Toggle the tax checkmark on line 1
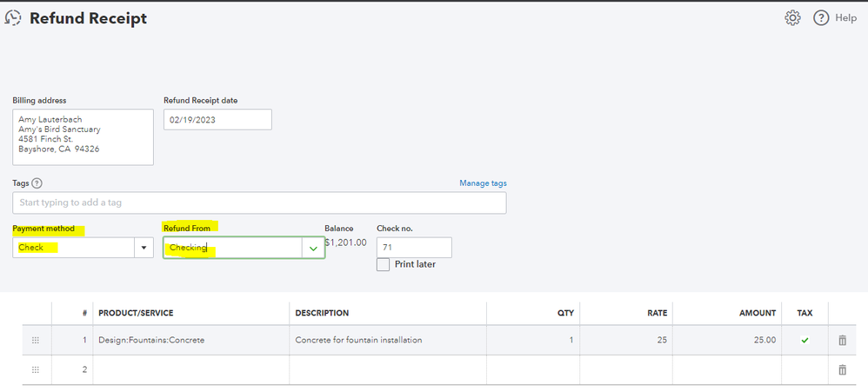 point(805,341)
